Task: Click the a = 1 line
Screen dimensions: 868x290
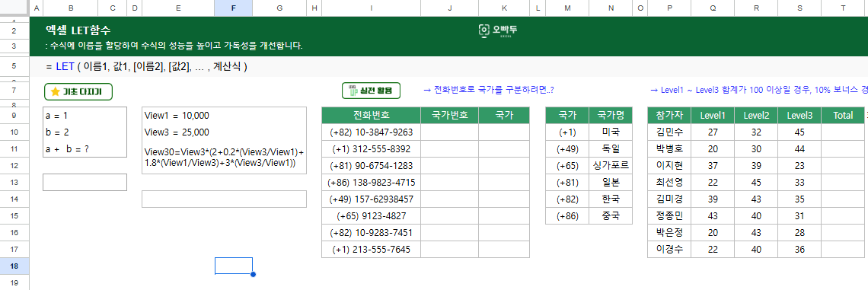Action: coord(57,116)
